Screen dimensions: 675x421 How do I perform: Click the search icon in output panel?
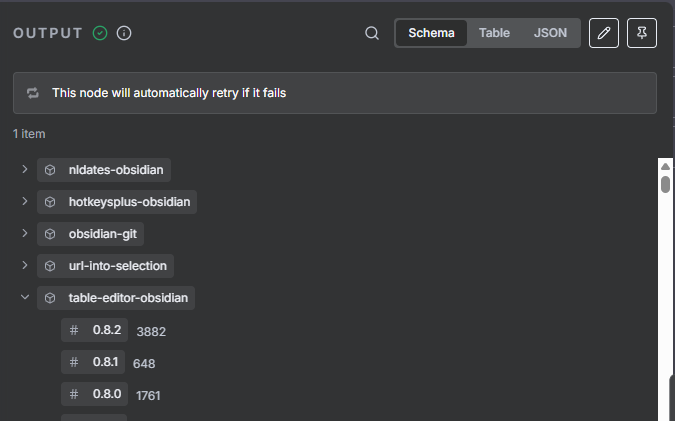click(x=372, y=33)
